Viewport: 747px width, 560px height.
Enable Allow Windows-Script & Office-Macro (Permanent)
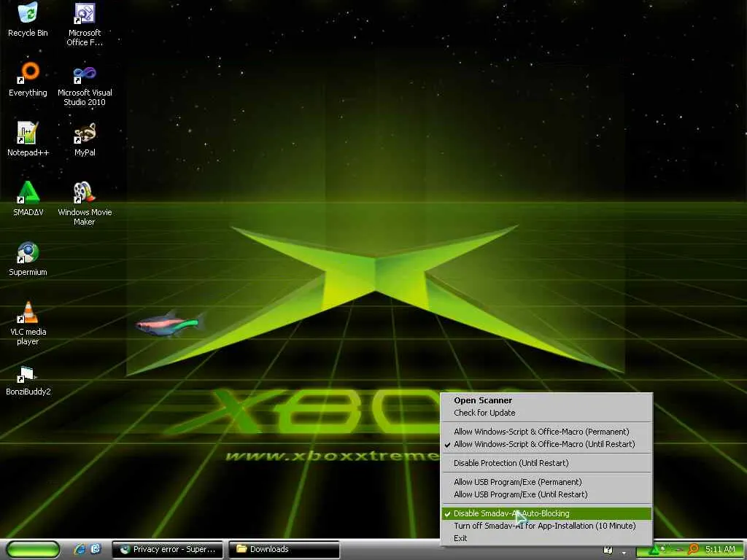pos(547,432)
